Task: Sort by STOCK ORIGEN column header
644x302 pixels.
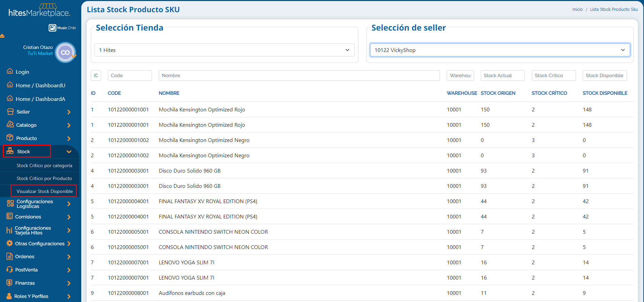Action: tap(498, 93)
